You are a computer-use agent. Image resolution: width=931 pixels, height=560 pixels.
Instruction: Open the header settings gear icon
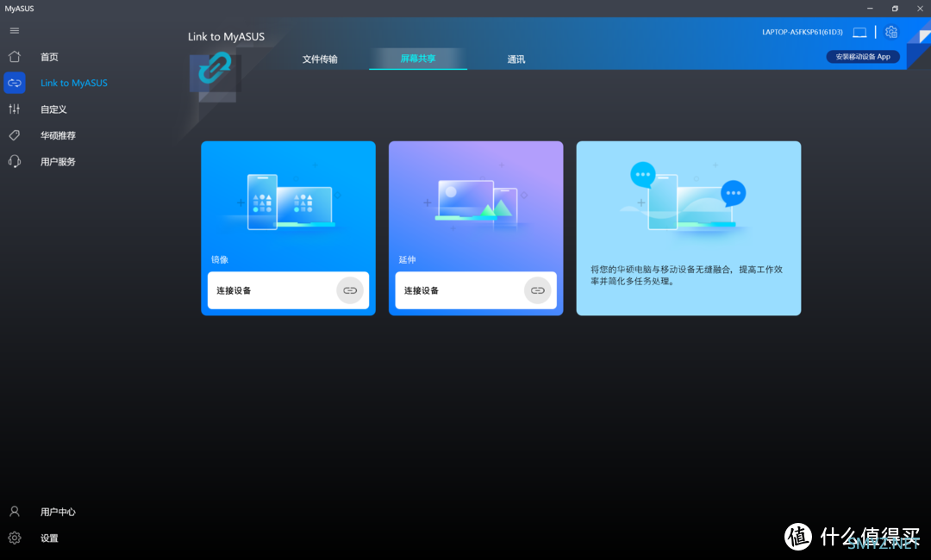(x=891, y=32)
